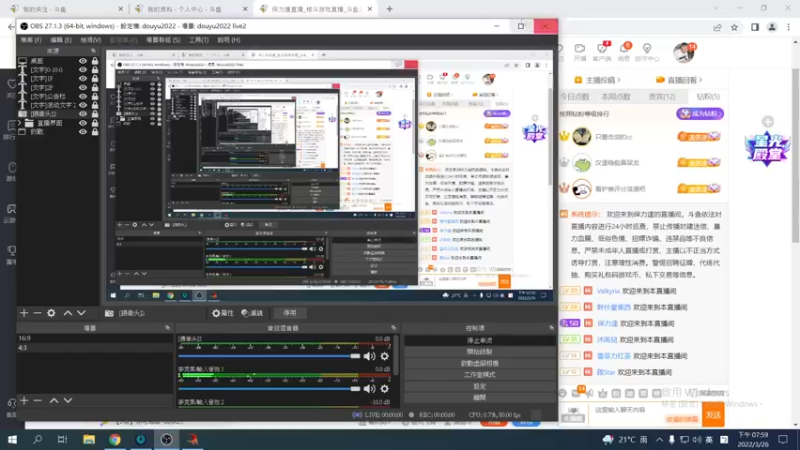Click the 停止串流 button
800x450 pixels.
point(480,340)
